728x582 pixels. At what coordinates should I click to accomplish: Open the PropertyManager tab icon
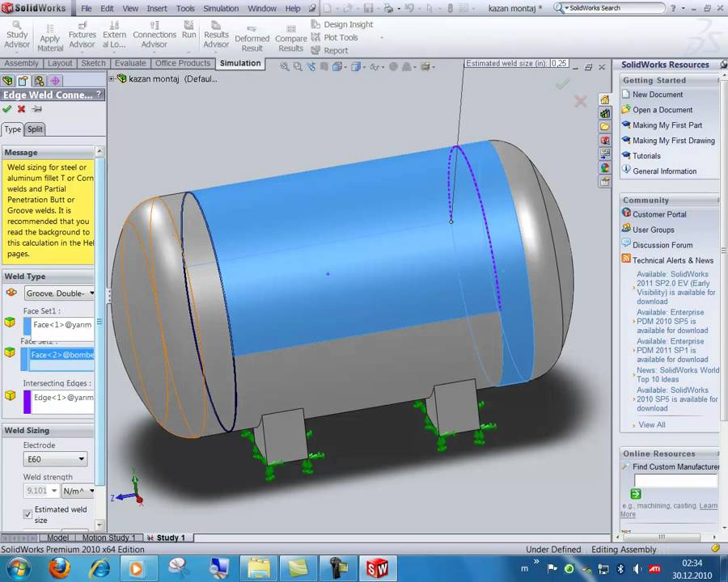click(x=23, y=81)
